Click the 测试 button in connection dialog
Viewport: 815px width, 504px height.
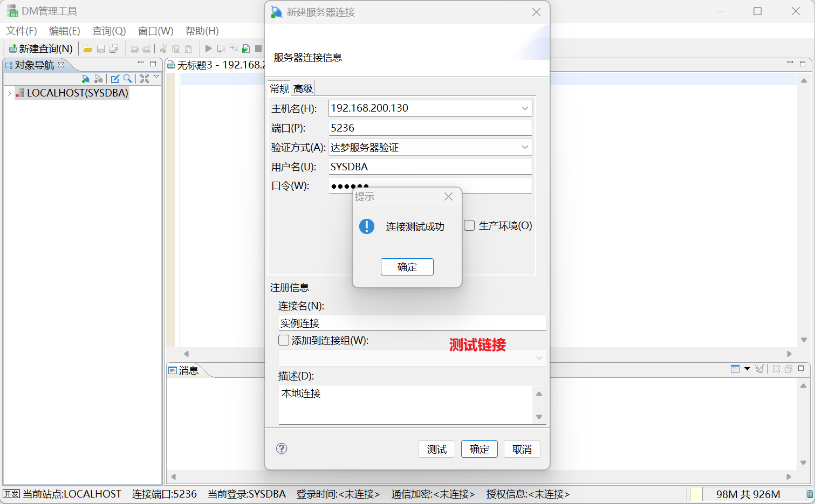click(x=437, y=449)
